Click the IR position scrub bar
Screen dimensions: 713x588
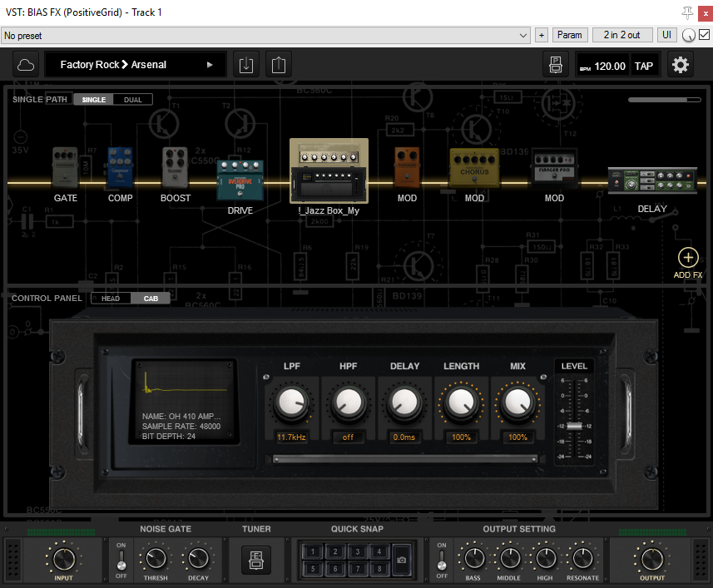(x=404, y=459)
